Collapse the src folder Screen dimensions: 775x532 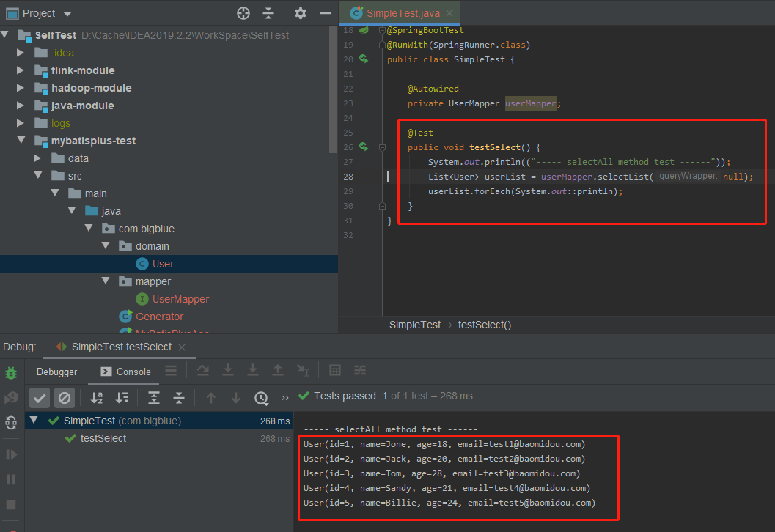(38, 175)
